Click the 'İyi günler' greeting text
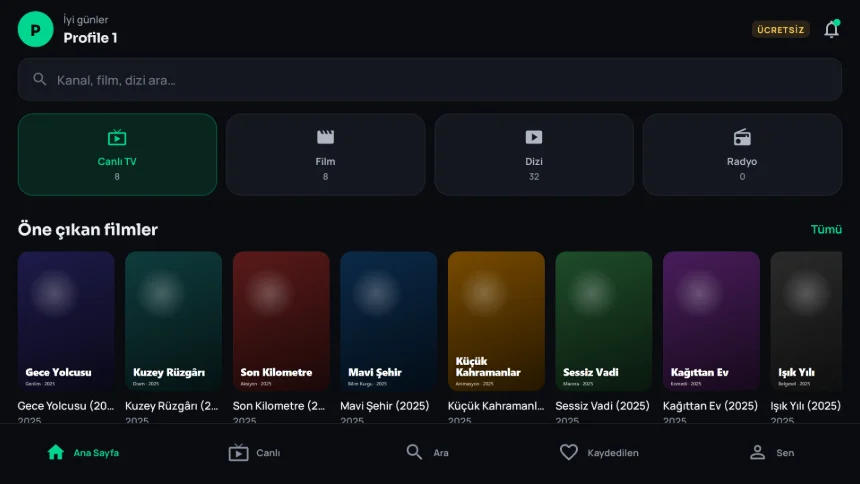 (86, 20)
